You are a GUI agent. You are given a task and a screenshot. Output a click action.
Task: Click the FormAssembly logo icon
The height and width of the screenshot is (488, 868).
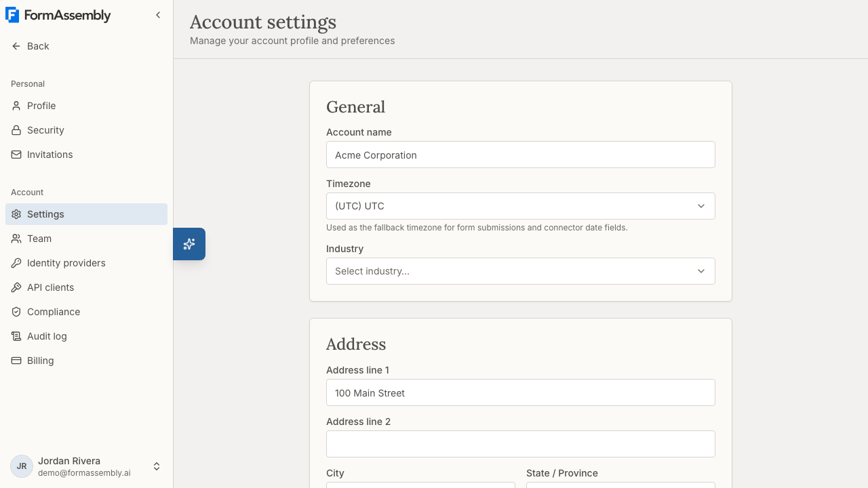(12, 15)
